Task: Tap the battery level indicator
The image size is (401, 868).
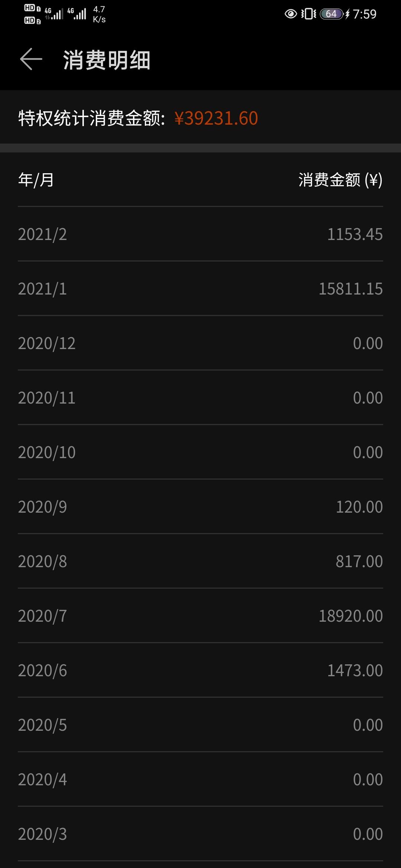Action: point(331,14)
